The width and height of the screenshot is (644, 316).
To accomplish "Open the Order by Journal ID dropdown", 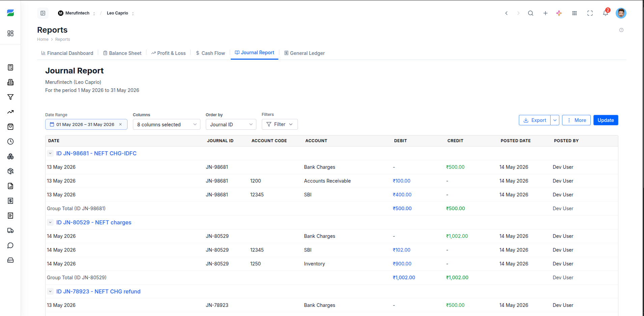I will click(x=231, y=124).
